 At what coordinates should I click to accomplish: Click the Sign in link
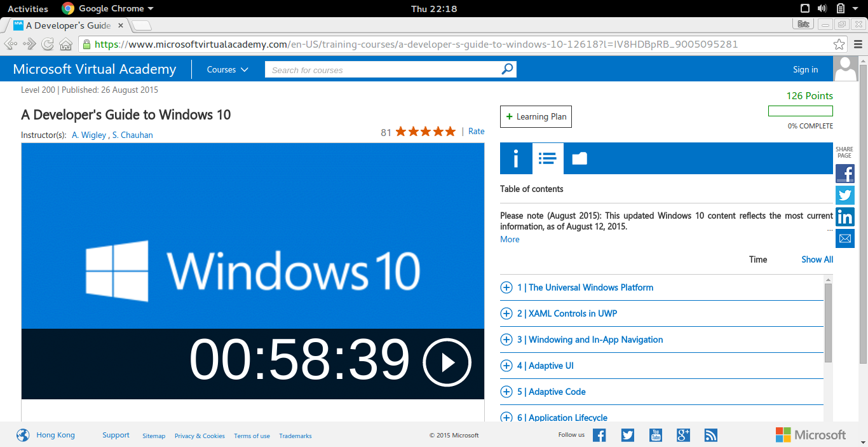pos(805,69)
